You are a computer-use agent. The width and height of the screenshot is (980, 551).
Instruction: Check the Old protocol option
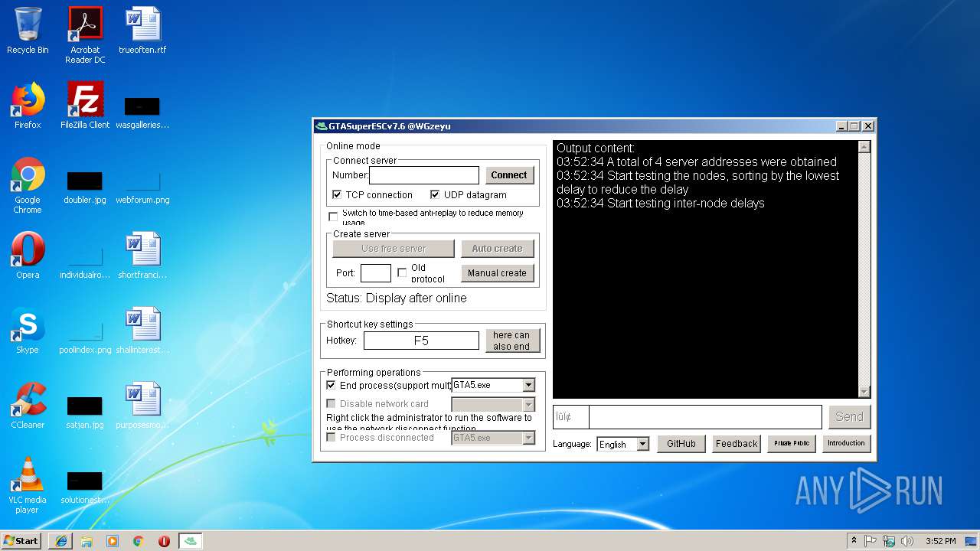click(402, 273)
